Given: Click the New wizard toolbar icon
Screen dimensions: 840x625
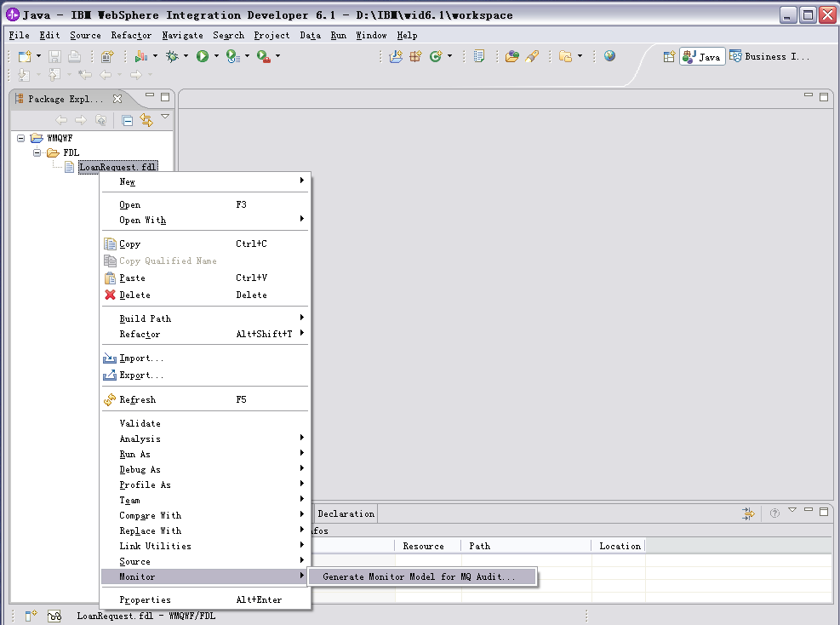Looking at the screenshot, I should [25, 56].
